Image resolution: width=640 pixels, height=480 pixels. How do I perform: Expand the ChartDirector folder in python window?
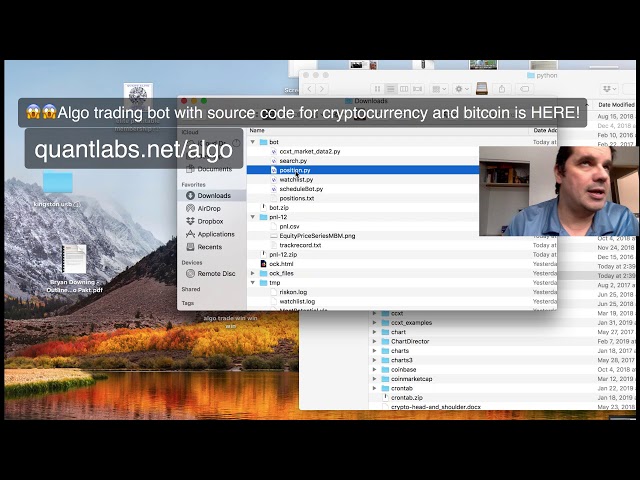click(374, 341)
